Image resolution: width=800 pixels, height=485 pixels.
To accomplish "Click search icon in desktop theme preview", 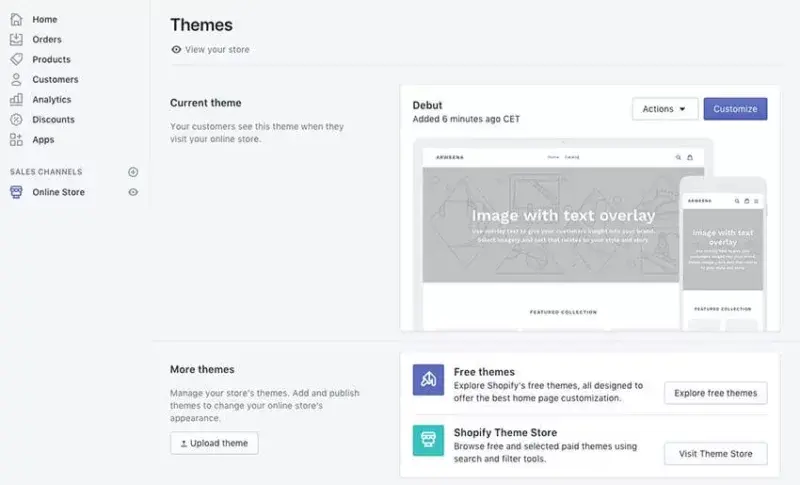I will click(678, 158).
